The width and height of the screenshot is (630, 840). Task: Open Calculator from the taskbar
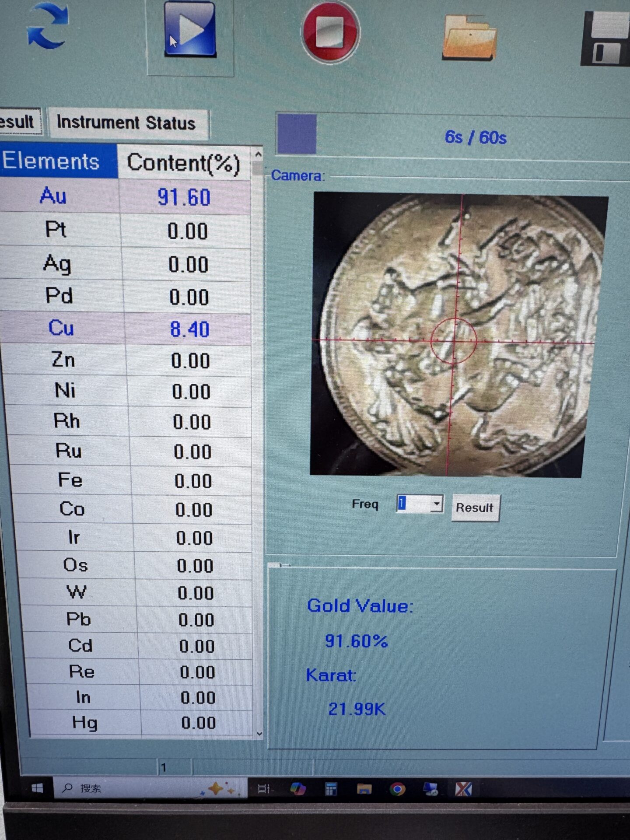pos(331,789)
